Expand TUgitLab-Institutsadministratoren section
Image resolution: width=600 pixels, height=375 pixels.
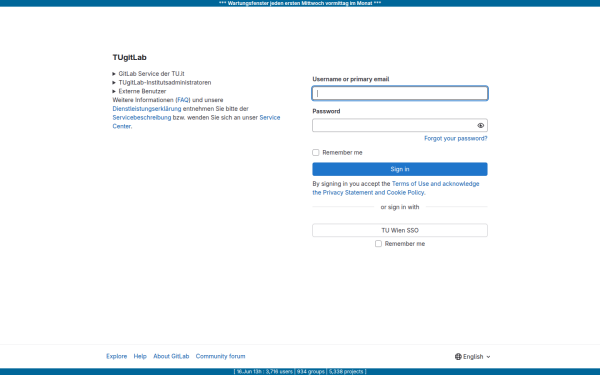(162, 82)
